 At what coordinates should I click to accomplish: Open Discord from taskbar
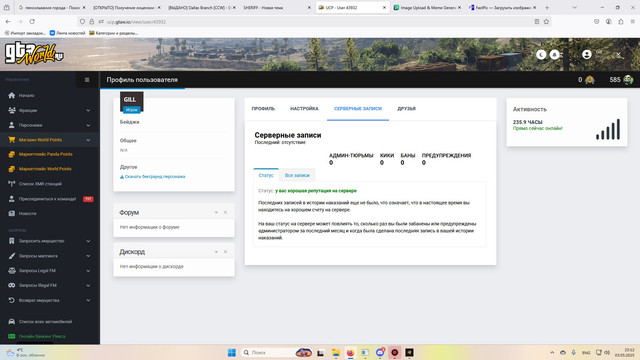[380, 353]
